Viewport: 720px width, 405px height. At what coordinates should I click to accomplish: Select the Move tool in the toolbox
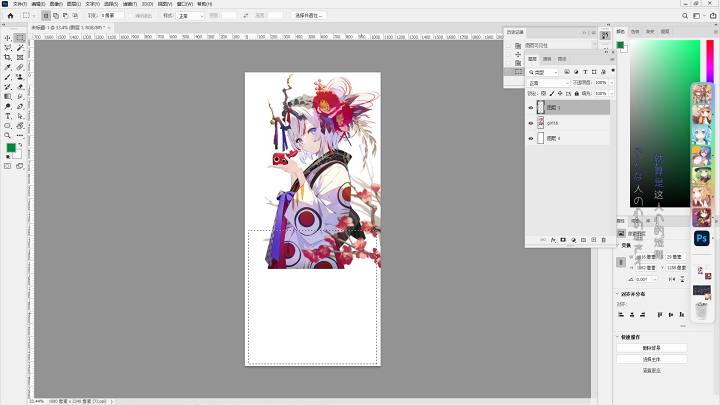click(x=8, y=38)
